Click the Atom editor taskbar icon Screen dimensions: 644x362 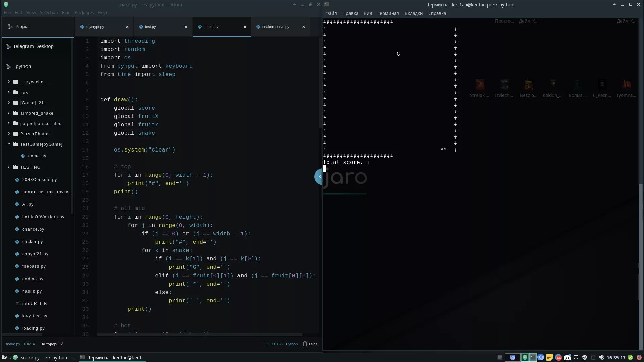(15, 357)
